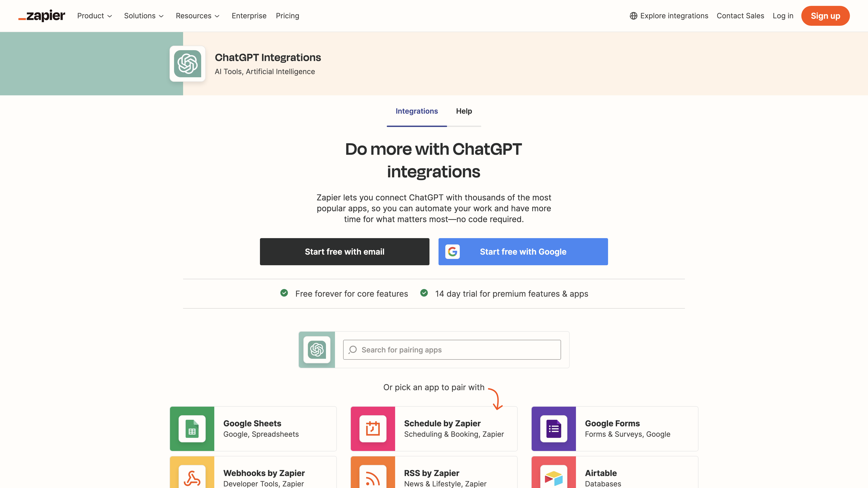This screenshot has width=868, height=488.
Task: Click the Log in link
Action: (783, 16)
